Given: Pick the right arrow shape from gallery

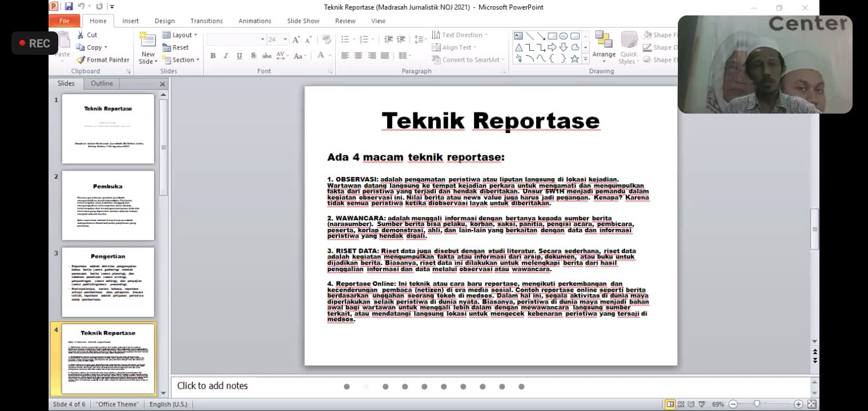Looking at the screenshot, I should click(552, 47).
